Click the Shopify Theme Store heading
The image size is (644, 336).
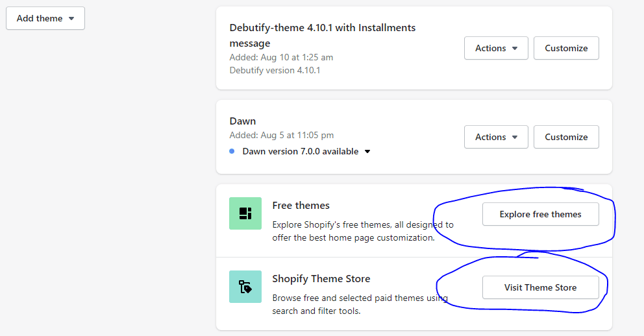click(321, 279)
